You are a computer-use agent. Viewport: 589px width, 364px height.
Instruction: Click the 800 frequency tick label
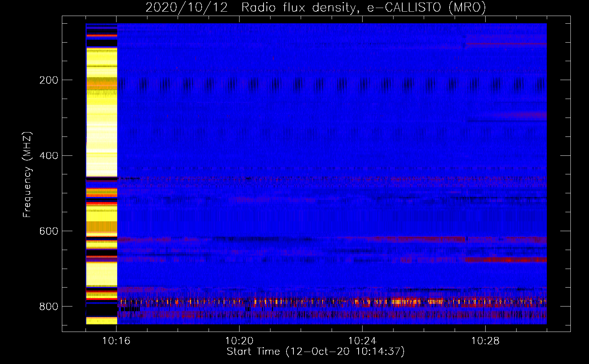(x=48, y=306)
